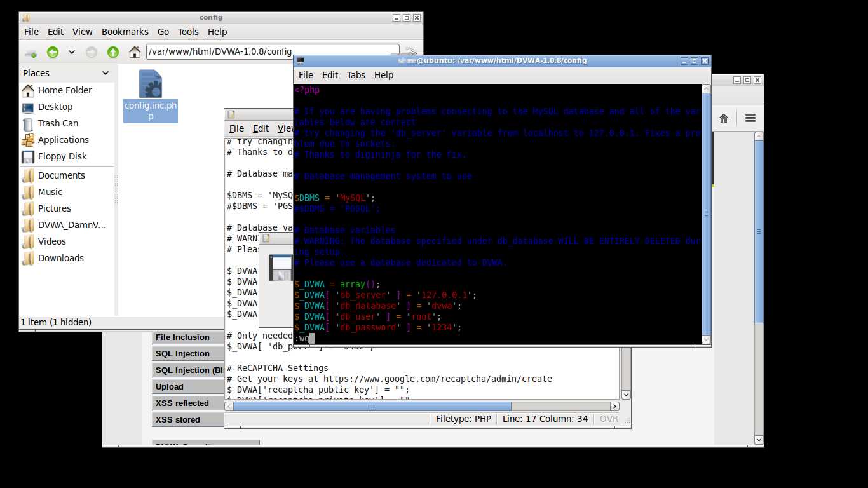Open Bookmarks menu in file manager

tap(125, 32)
